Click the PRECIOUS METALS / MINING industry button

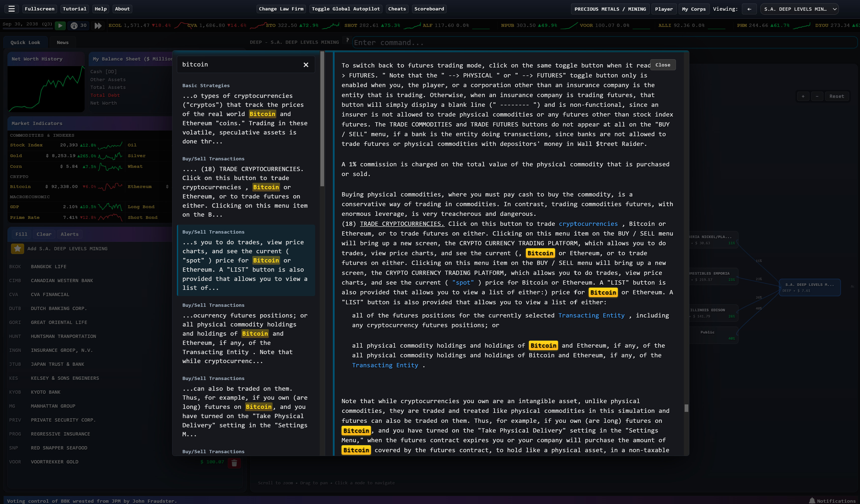(x=610, y=9)
